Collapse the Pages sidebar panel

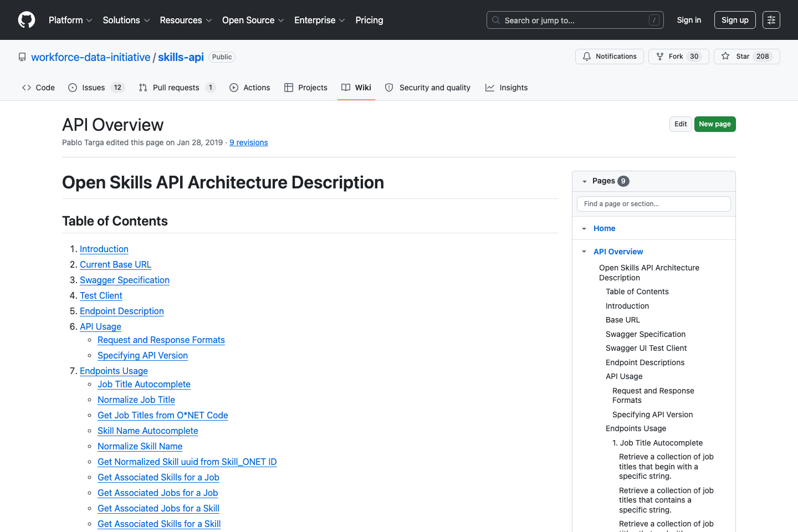point(585,181)
